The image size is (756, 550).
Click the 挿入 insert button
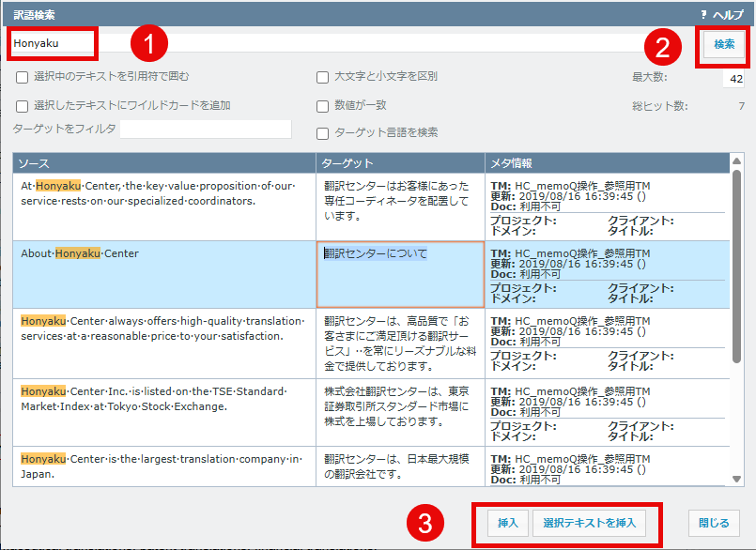coord(507,523)
